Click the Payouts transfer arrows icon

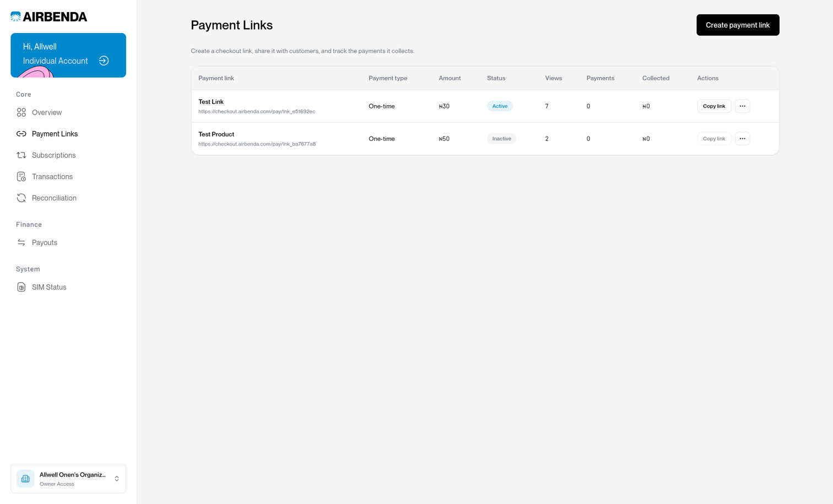point(21,243)
